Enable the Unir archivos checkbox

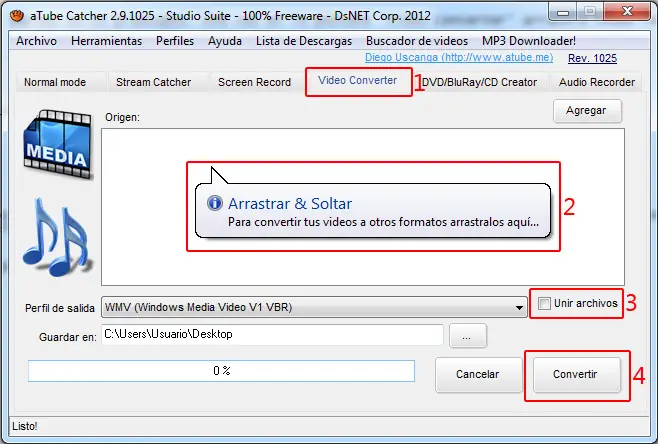(544, 303)
